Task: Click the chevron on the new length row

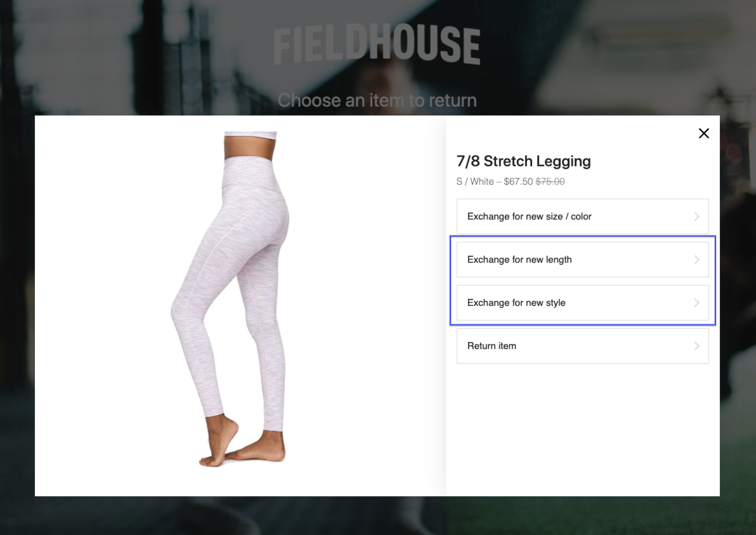Action: pyautogui.click(x=696, y=260)
